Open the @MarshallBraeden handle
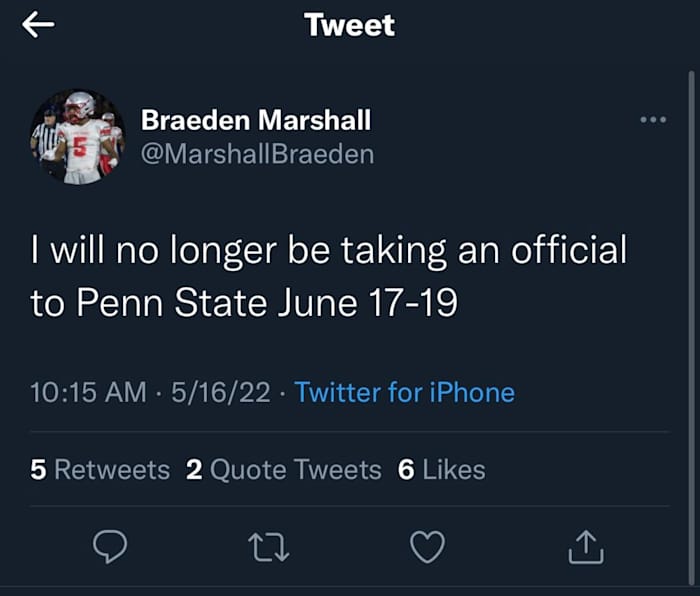The height and width of the screenshot is (596, 700). (257, 154)
